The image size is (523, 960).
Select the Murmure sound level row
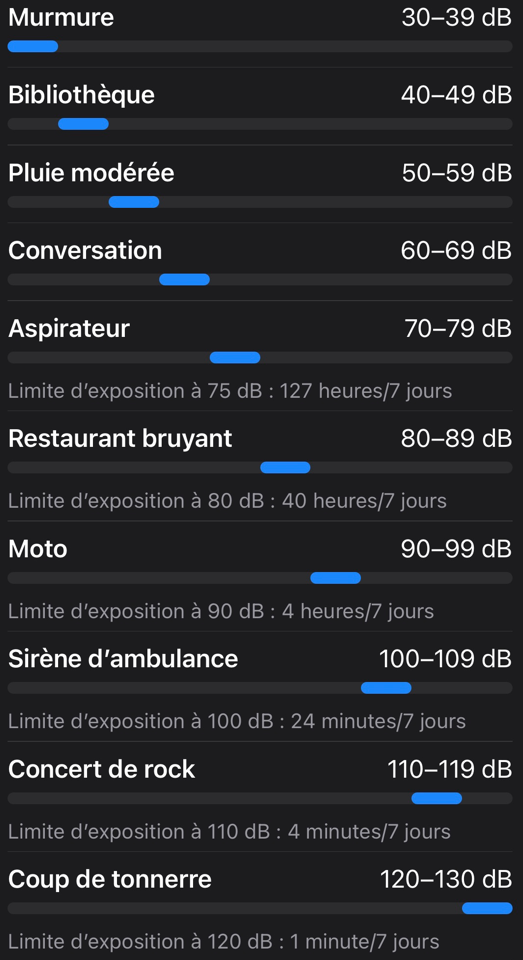(262, 31)
